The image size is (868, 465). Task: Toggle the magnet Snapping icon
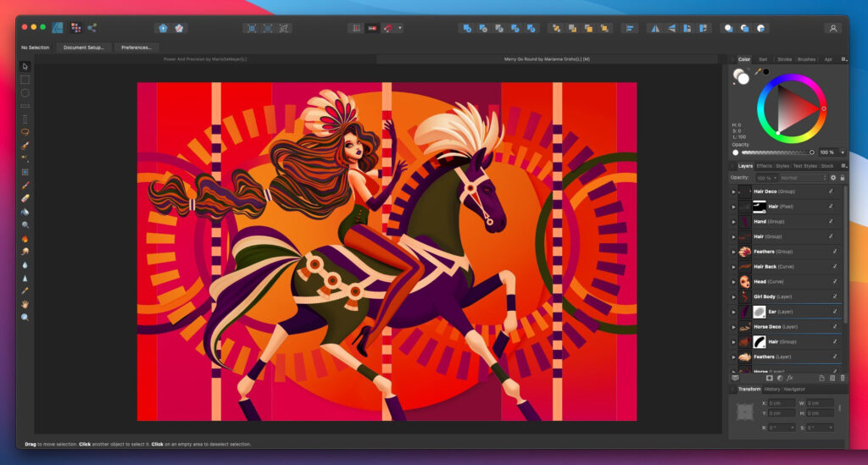[x=388, y=28]
